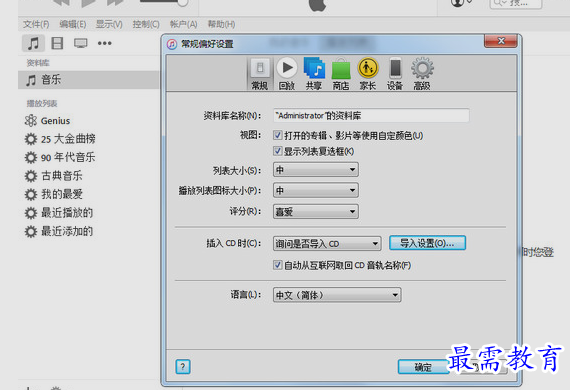Close the preferences dialog
Image resolution: width=570 pixels, height=390 pixels.
[x=501, y=41]
